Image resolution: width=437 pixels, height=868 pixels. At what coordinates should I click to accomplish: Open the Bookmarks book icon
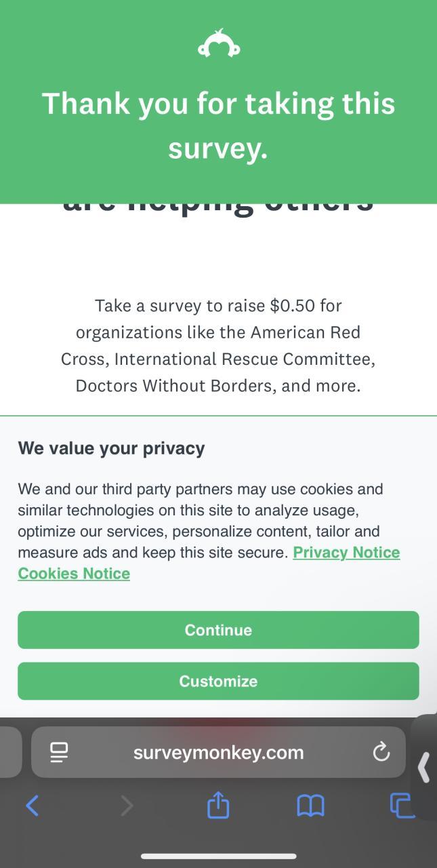[310, 806]
